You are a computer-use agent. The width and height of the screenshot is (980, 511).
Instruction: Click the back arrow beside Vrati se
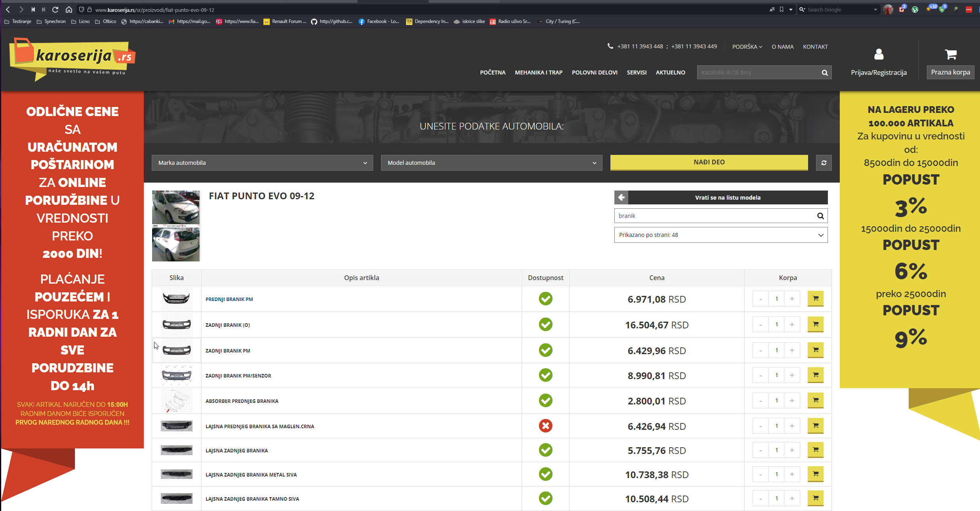click(622, 197)
